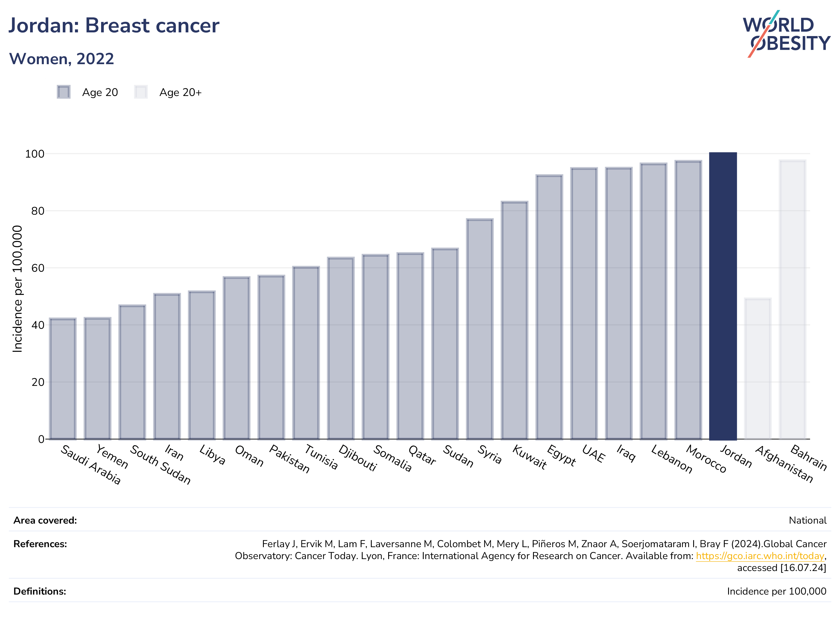Viewport: 840px width, 617px height.
Task: Click the Age 20+ legend label
Action: coord(180,92)
